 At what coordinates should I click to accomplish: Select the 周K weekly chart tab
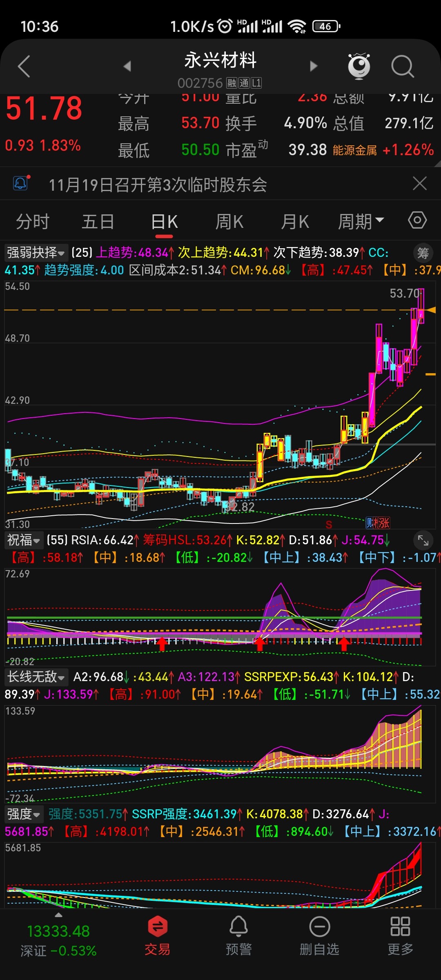229,222
